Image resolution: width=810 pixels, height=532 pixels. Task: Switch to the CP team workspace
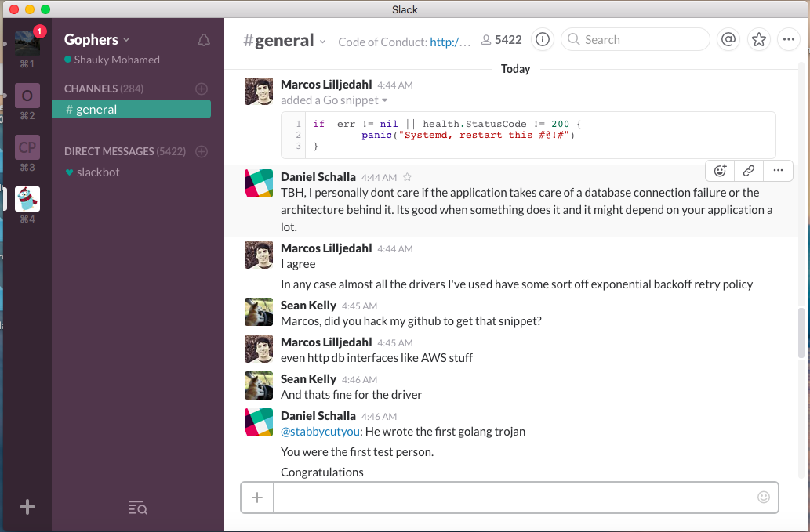point(27,147)
